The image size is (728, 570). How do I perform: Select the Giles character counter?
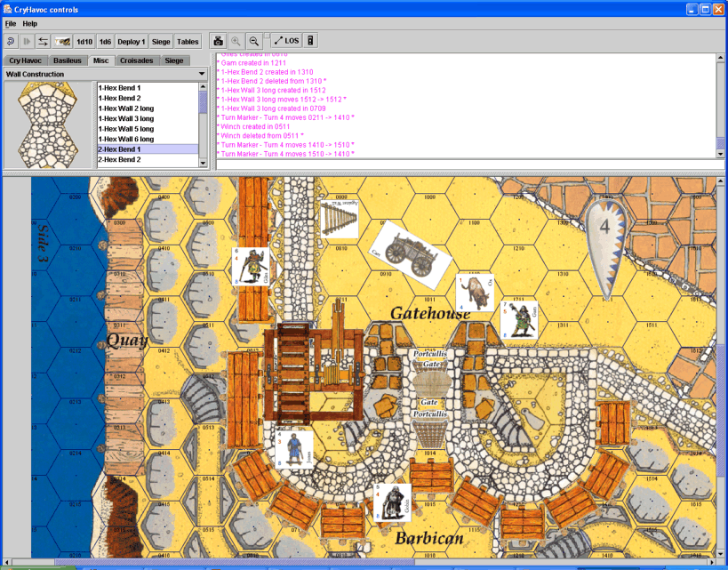pyautogui.click(x=251, y=266)
